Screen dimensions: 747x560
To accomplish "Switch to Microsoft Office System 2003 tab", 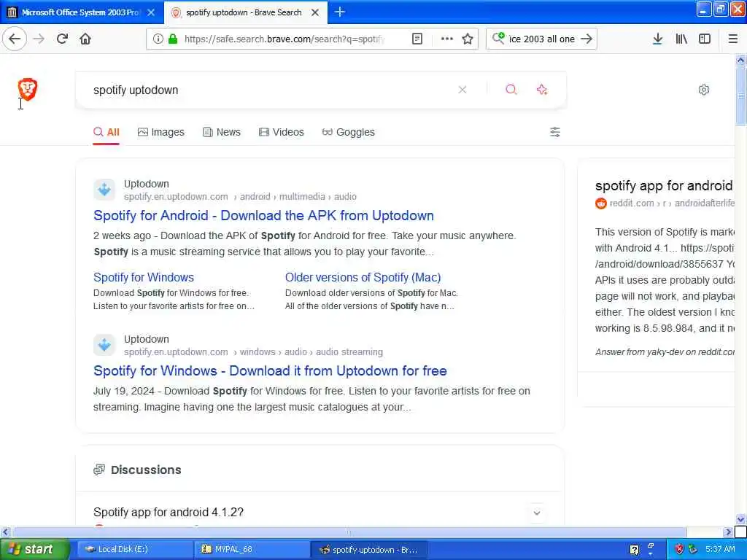I will coord(82,12).
